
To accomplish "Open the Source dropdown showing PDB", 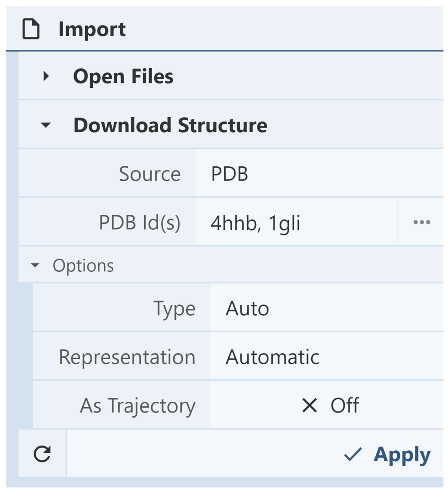I will pyautogui.click(x=319, y=174).
